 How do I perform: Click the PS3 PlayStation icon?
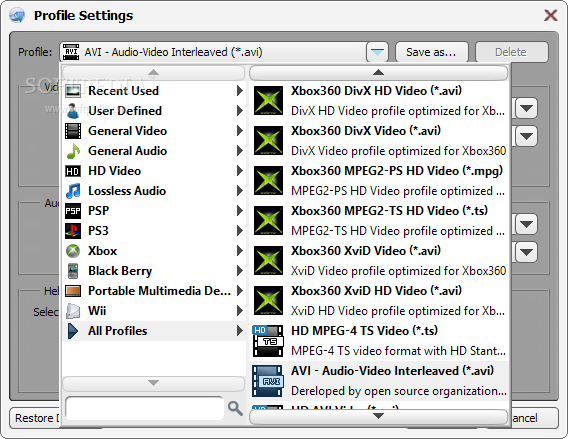tap(73, 231)
